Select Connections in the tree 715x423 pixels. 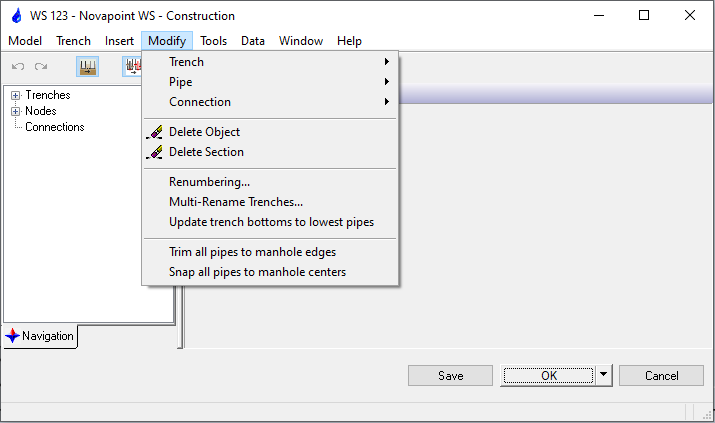click(54, 127)
